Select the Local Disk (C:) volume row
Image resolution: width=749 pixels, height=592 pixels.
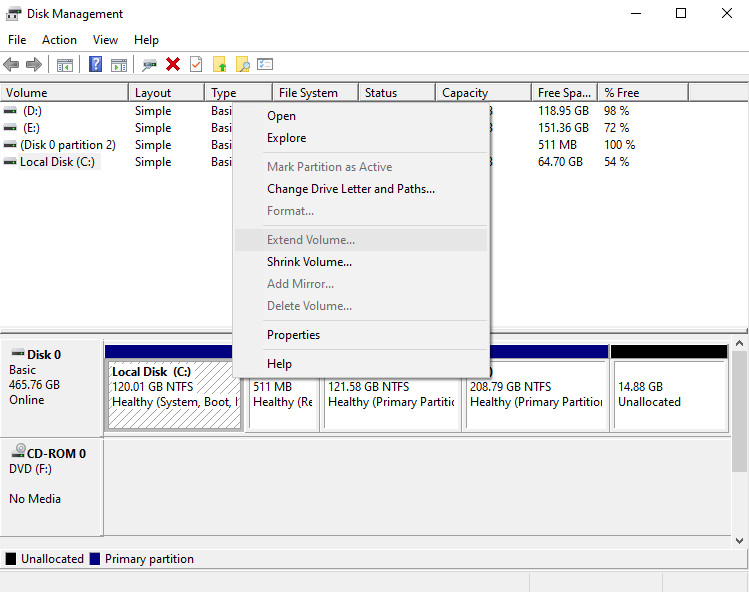coord(57,162)
